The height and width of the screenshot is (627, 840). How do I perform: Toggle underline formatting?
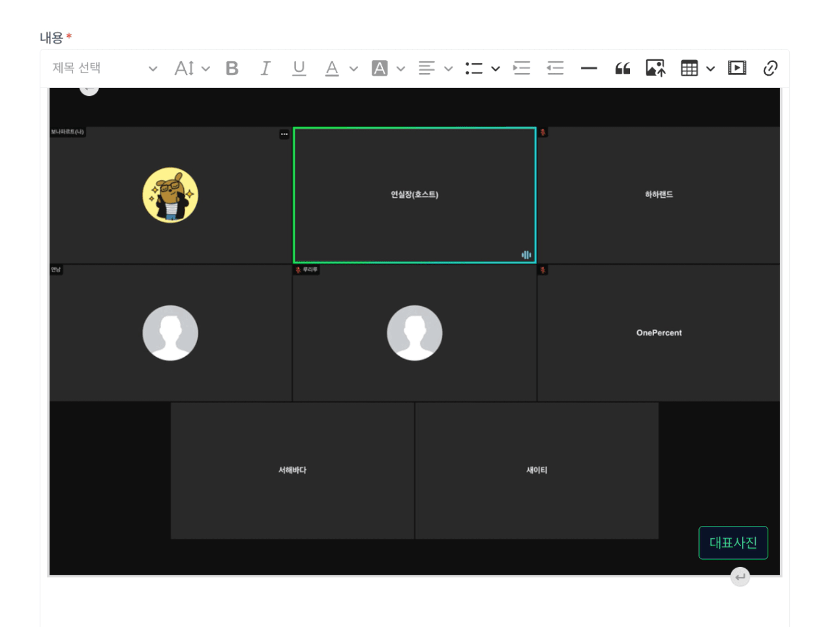coord(299,69)
